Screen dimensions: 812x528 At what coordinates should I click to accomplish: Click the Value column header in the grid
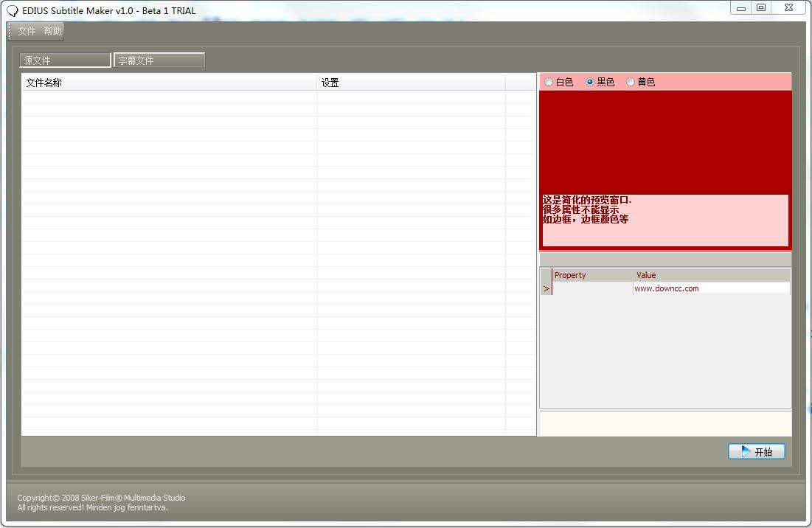(x=646, y=274)
